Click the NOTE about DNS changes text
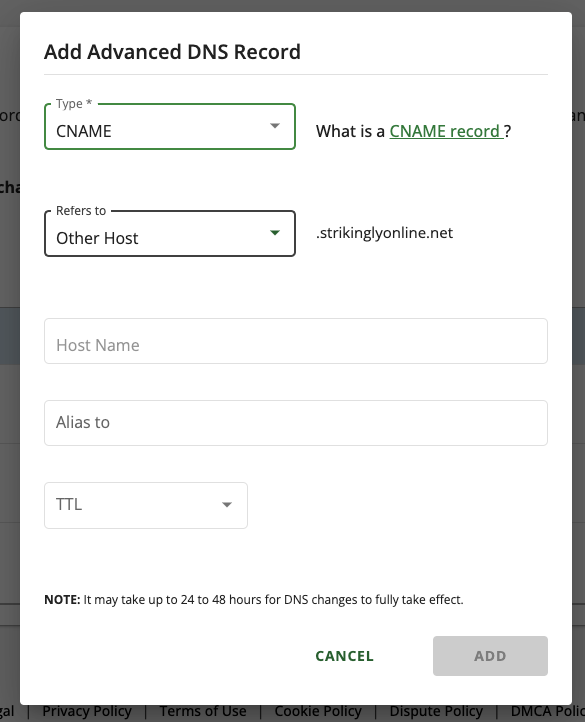585x722 pixels. point(254,600)
